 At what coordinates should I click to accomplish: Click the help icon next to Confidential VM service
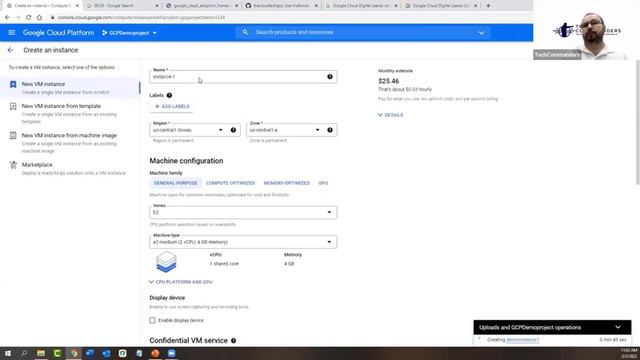tap(233, 341)
